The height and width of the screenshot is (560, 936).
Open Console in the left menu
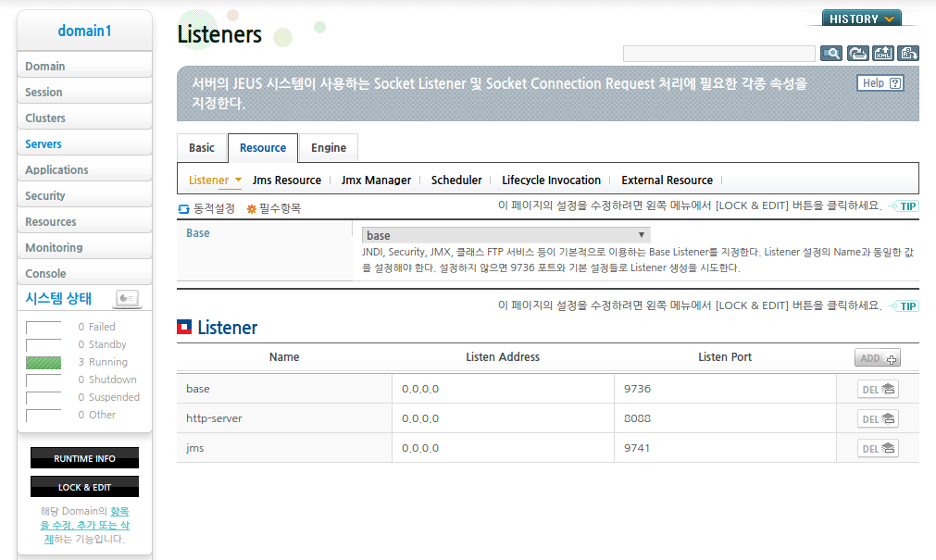point(85,273)
